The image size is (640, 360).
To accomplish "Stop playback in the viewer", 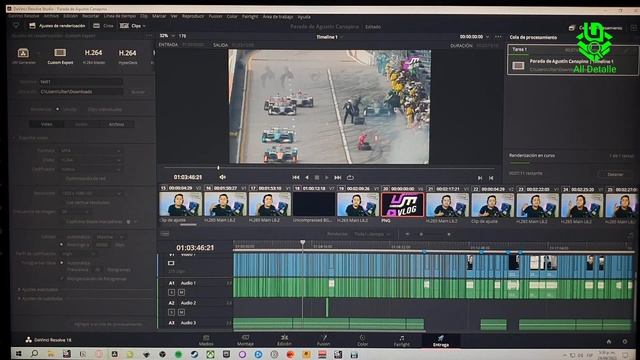I will point(317,178).
